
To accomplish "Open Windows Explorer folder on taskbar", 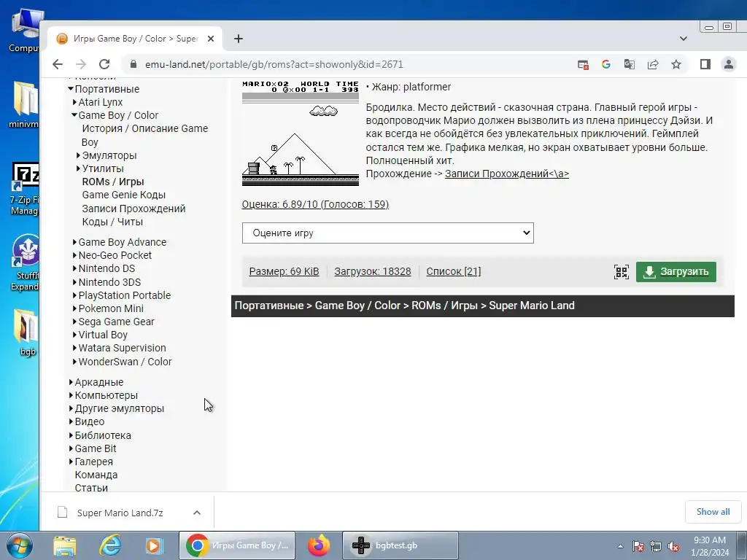I will (x=65, y=545).
